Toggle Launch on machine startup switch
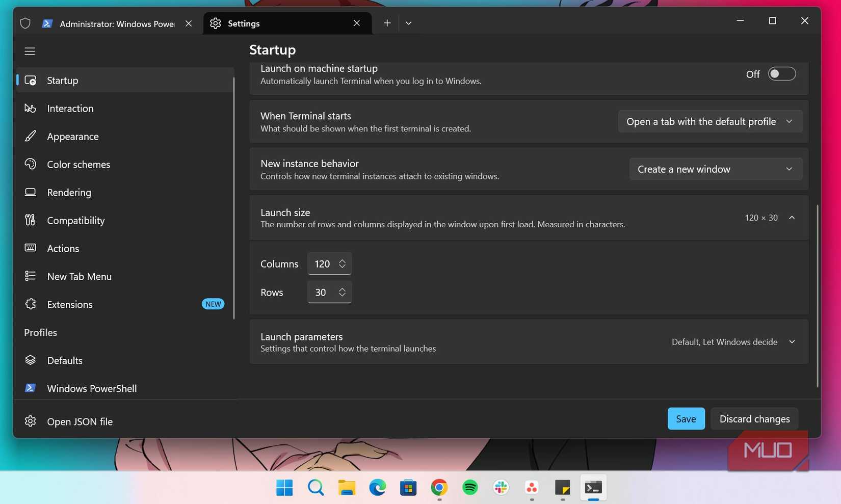This screenshot has width=841, height=504. coord(782,74)
